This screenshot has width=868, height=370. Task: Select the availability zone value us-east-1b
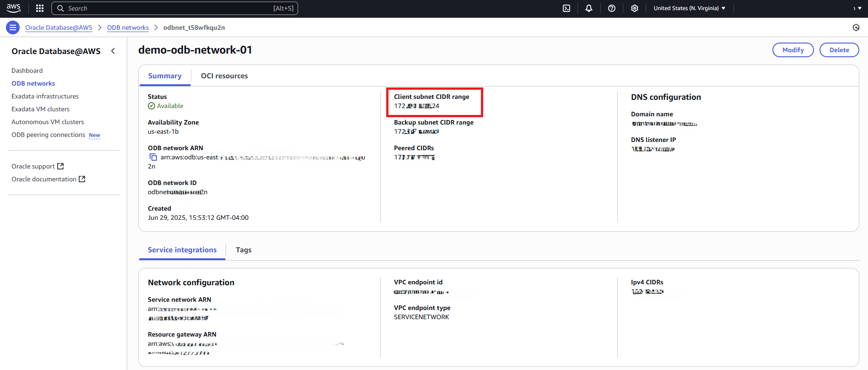tap(163, 131)
